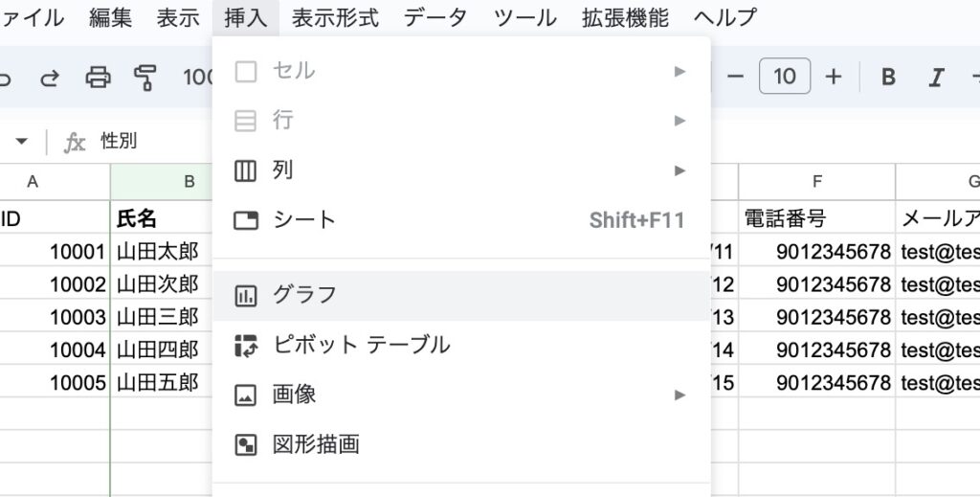
Task: Toggle bold formatting
Action: pyautogui.click(x=888, y=78)
